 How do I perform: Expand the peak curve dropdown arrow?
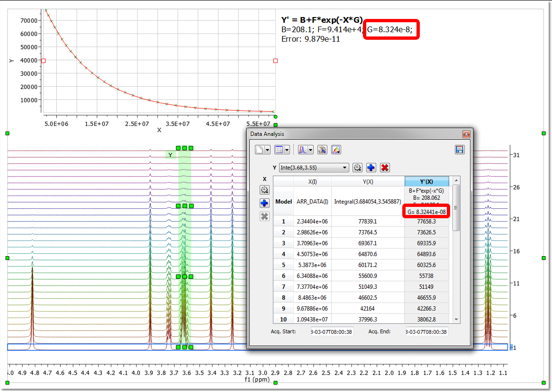tap(311, 150)
